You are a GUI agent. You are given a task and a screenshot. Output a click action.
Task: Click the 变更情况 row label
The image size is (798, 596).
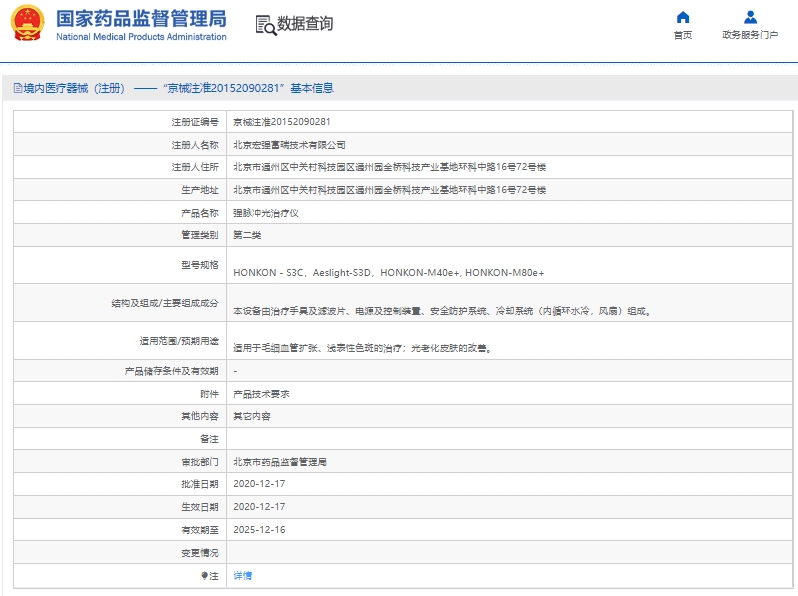point(200,553)
